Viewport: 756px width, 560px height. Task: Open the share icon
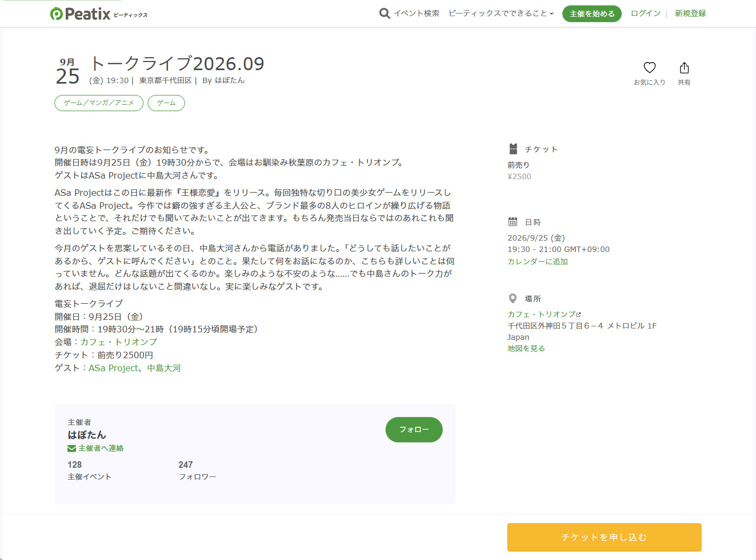click(684, 67)
